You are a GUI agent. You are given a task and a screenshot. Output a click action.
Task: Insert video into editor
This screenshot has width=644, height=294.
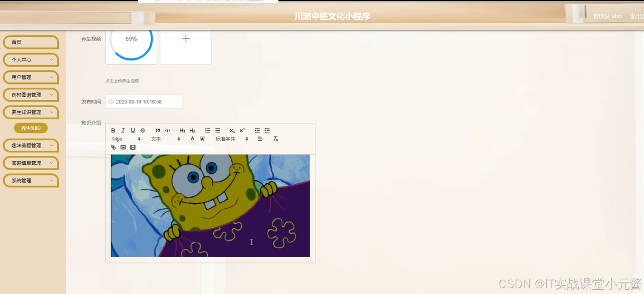pyautogui.click(x=133, y=148)
